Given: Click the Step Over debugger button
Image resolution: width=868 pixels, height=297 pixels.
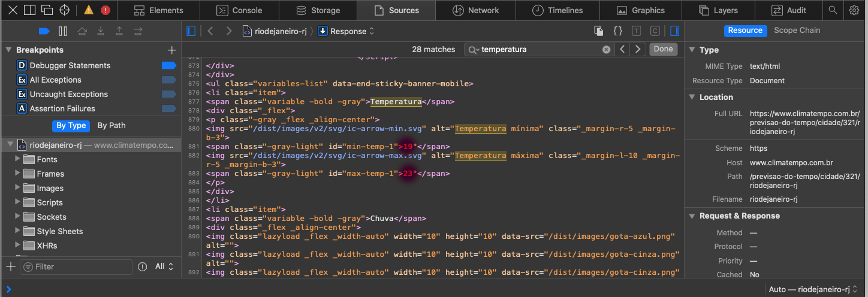Looking at the screenshot, I should [x=82, y=31].
